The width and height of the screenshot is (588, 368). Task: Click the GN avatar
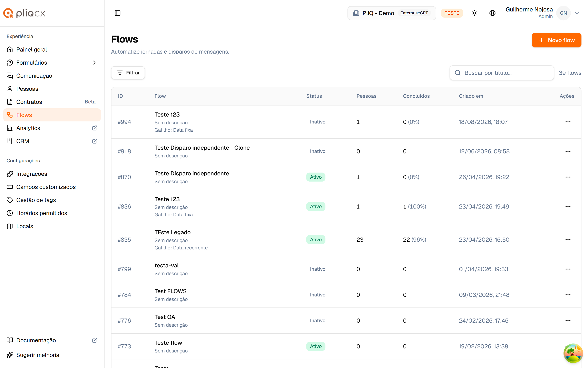(x=563, y=13)
